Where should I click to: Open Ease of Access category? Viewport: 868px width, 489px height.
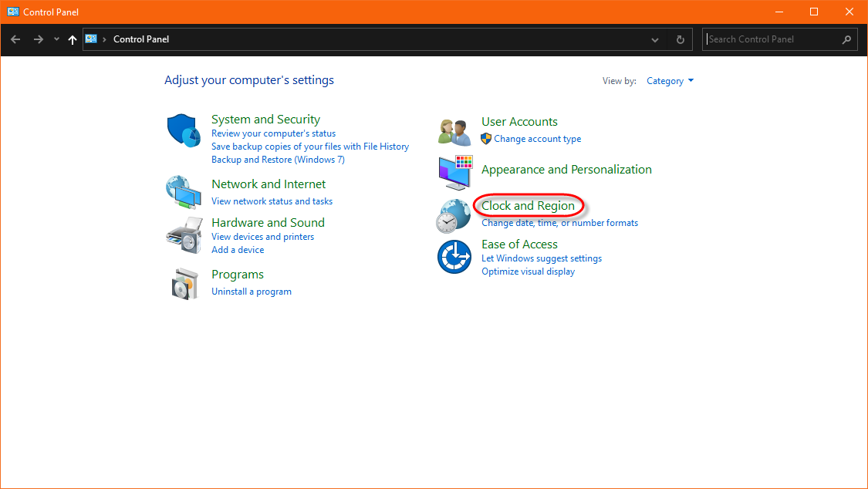pos(519,244)
